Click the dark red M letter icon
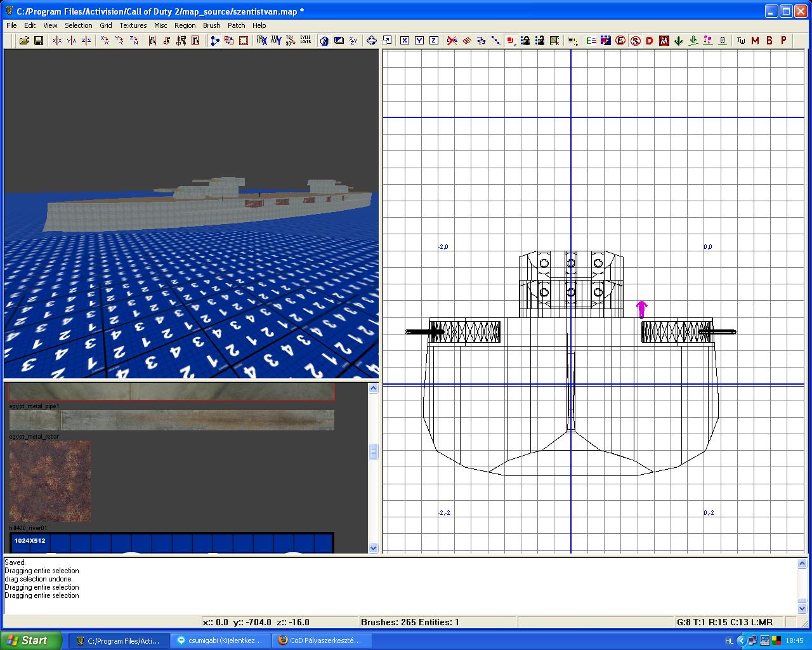 click(755, 41)
